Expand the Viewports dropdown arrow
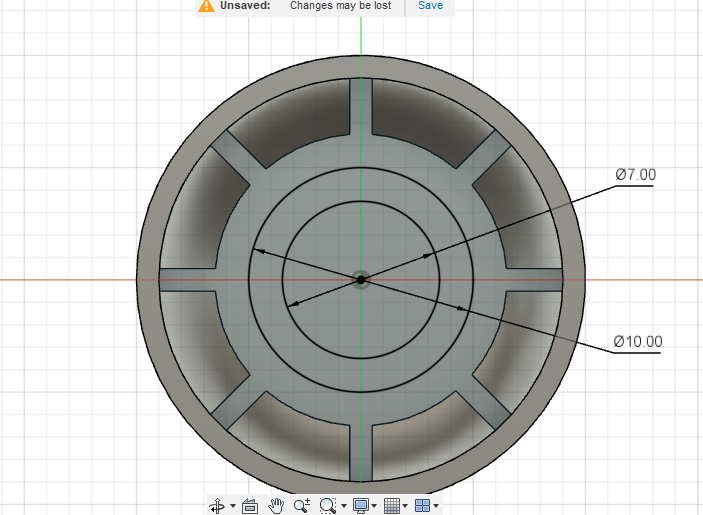The height and width of the screenshot is (515, 703). point(436,506)
